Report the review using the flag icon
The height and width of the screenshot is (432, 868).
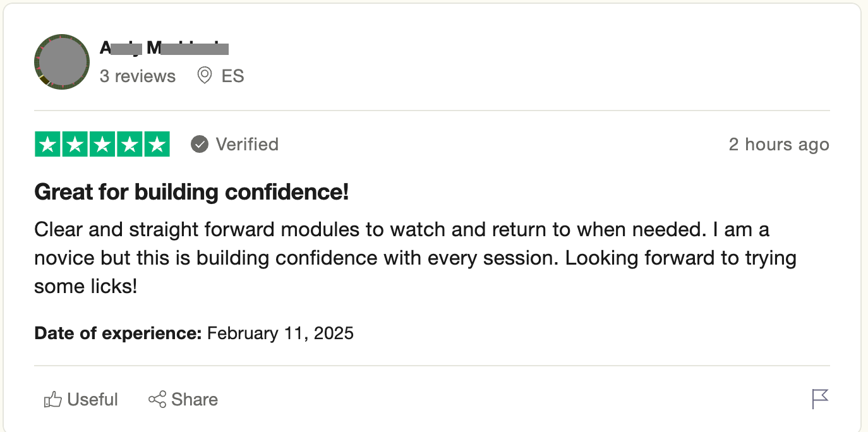(819, 399)
